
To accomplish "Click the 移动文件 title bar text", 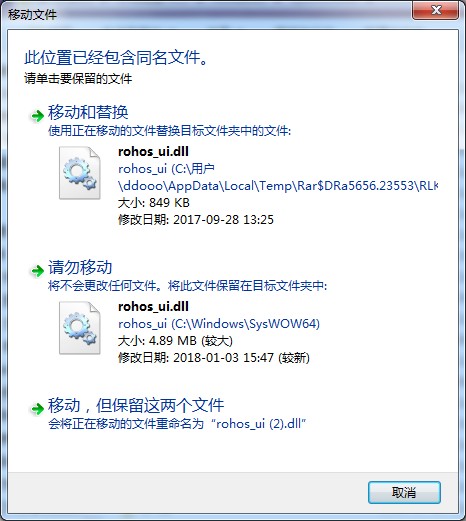I will pos(32,15).
